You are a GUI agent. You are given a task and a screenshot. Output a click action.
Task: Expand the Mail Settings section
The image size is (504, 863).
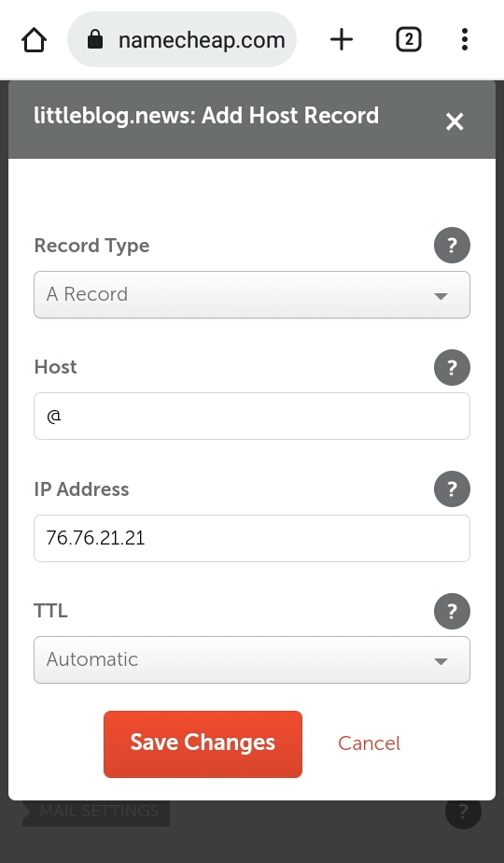96,811
